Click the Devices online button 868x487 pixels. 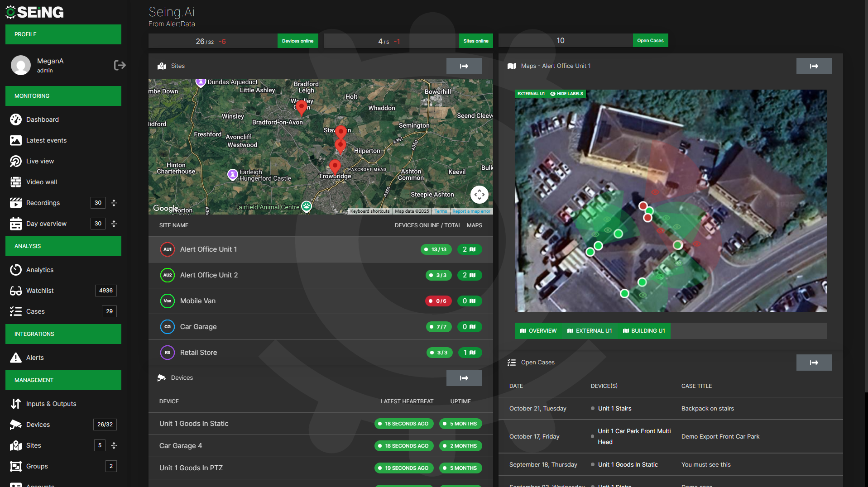297,41
